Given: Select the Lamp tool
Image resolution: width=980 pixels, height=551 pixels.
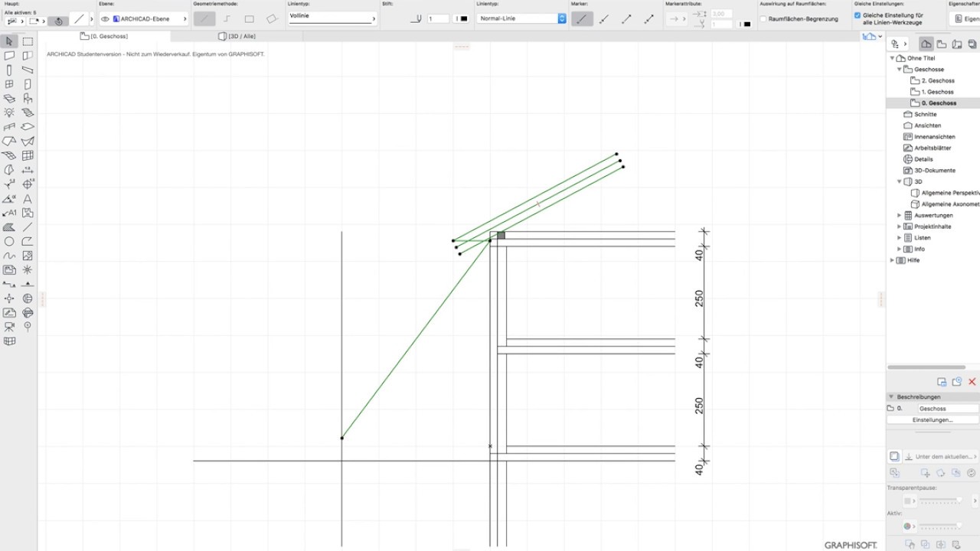Looking at the screenshot, I should (x=9, y=112).
